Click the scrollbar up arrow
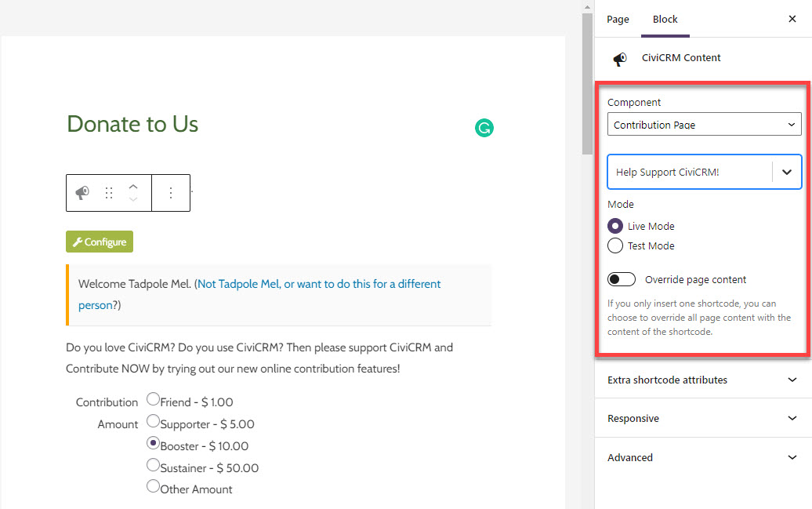The height and width of the screenshot is (509, 812). 587,7
